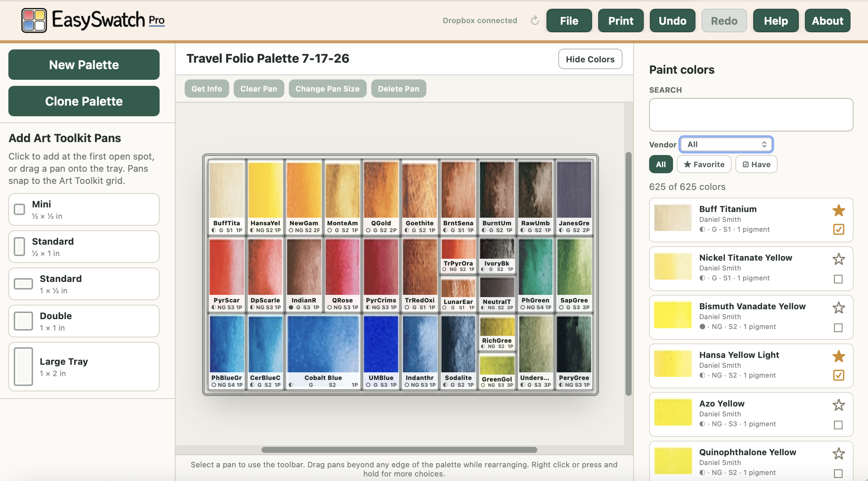Open the Help menu
Image resolution: width=868 pixels, height=481 pixels.
click(776, 21)
